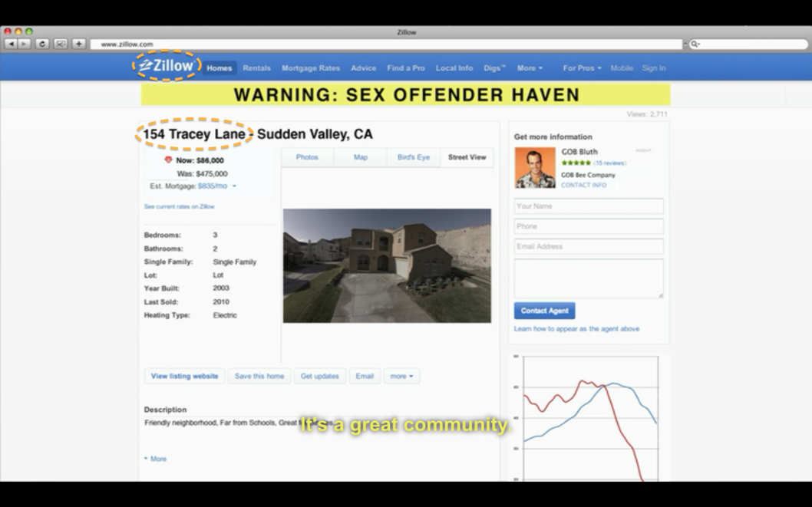Click the Your Name field
The image size is (812, 507).
point(589,206)
